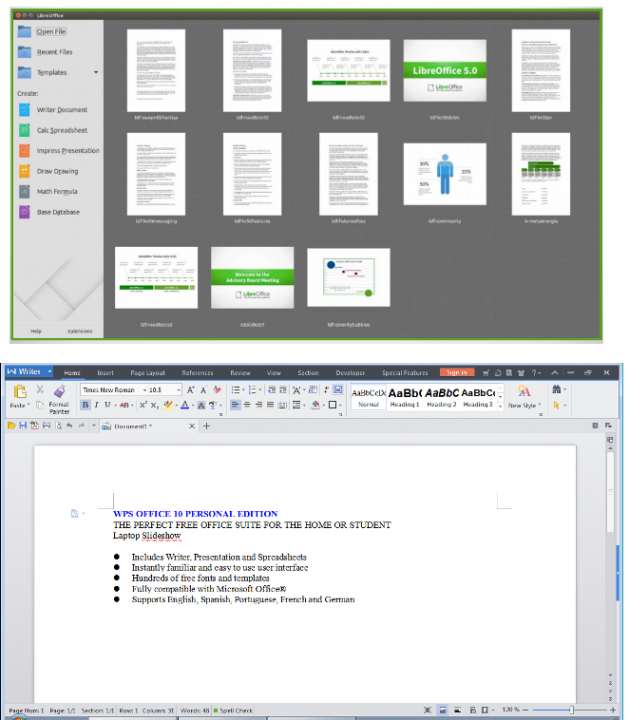The height and width of the screenshot is (720, 629).
Task: Create a new Calc Spreadsheet
Action: tap(62, 130)
